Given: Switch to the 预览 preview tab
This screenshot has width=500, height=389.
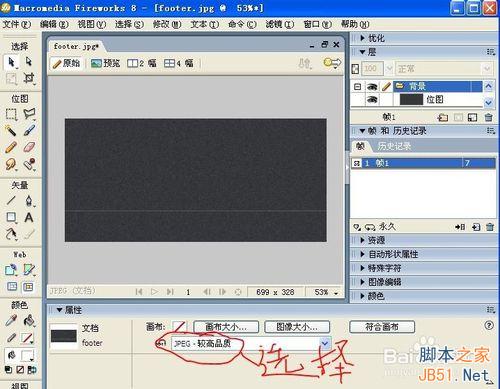Looking at the screenshot, I should coord(105,63).
